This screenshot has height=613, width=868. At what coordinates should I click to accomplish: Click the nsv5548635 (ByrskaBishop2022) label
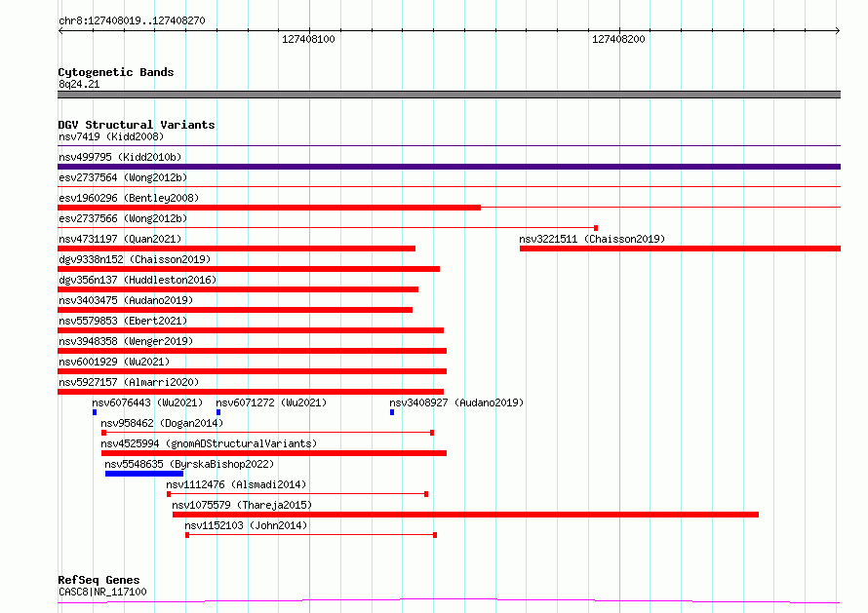189,464
